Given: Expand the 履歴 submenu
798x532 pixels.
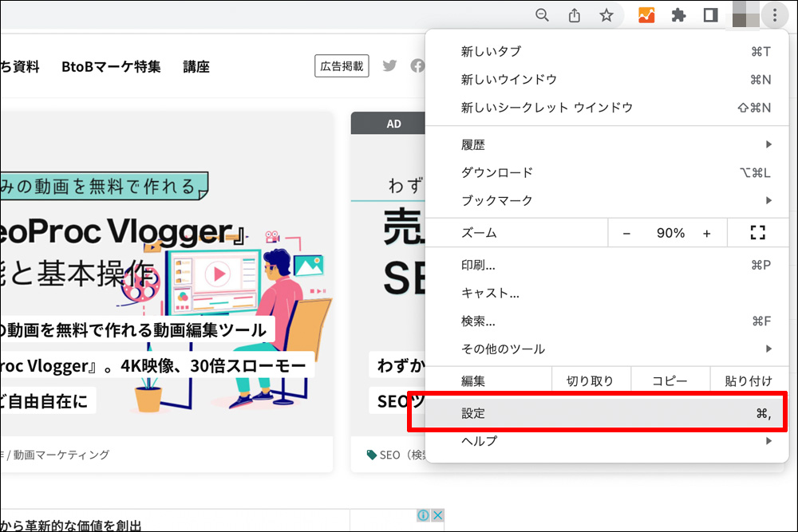Looking at the screenshot, I should click(614, 144).
